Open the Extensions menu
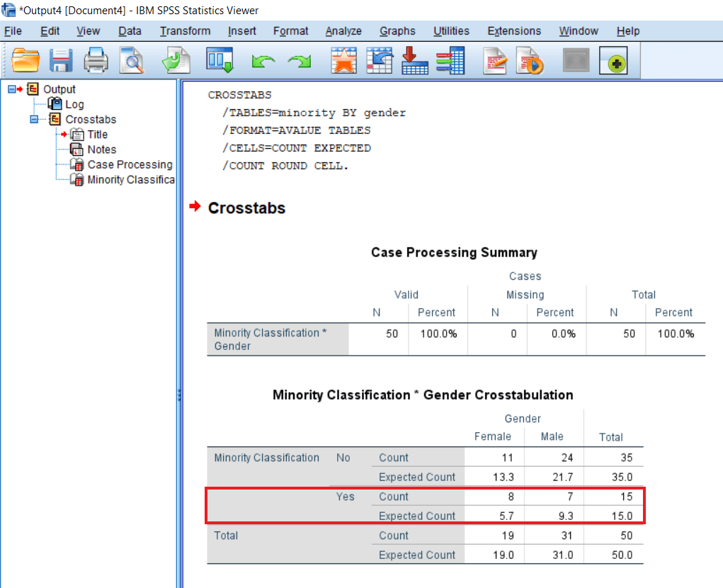The height and width of the screenshot is (588, 723). coord(514,31)
